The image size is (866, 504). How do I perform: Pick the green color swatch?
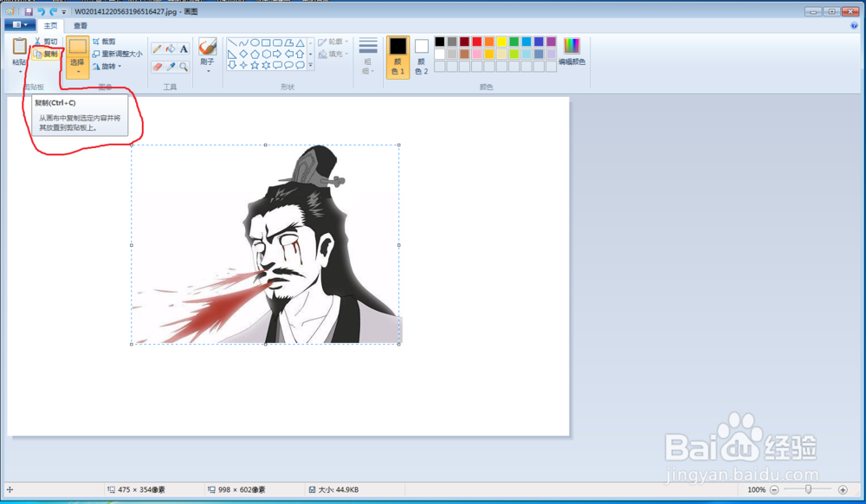point(514,42)
